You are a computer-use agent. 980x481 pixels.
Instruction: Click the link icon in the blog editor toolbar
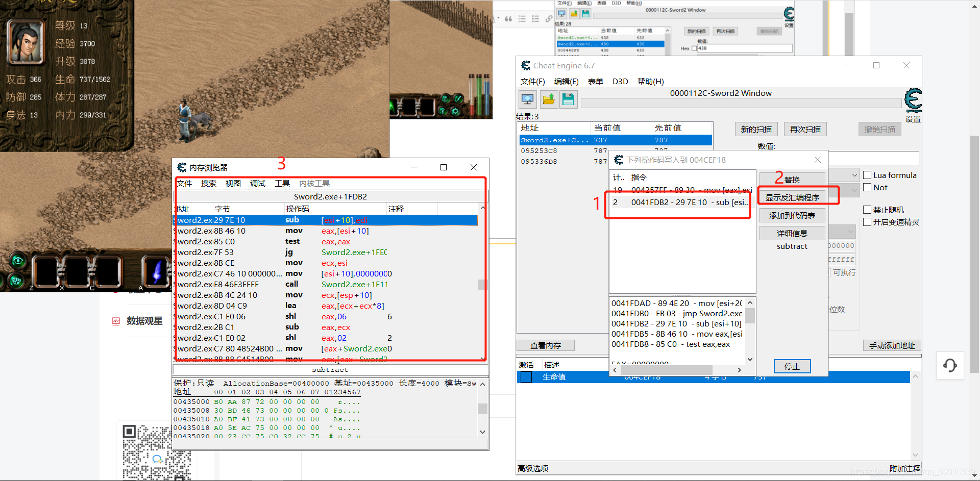click(x=549, y=19)
